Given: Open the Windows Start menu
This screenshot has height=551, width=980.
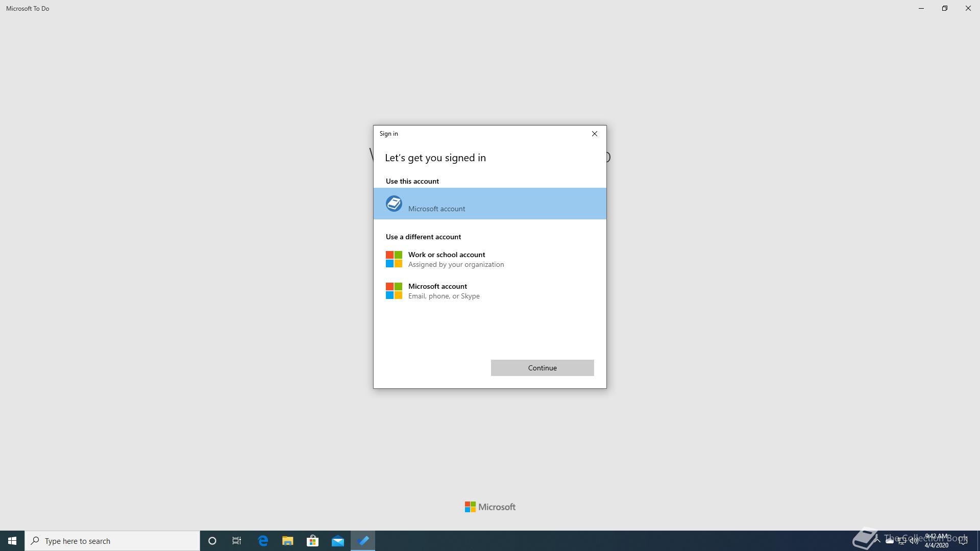Looking at the screenshot, I should [12, 541].
